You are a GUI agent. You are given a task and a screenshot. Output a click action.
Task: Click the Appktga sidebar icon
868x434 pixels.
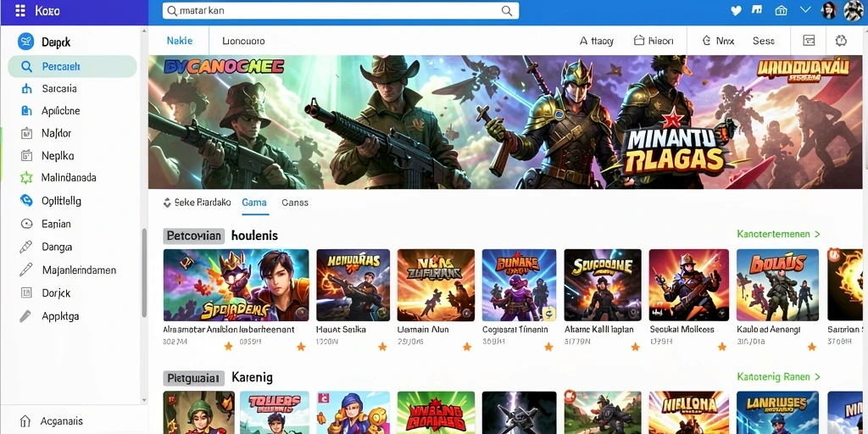[25, 316]
